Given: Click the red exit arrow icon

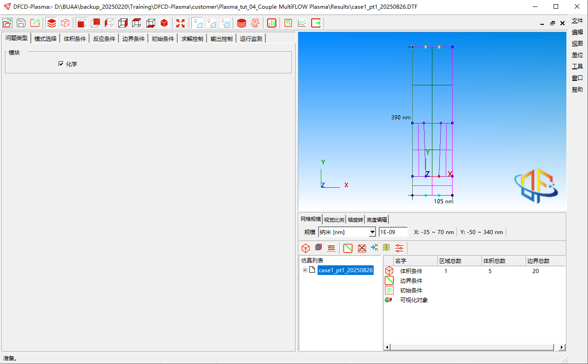Looking at the screenshot, I should tap(316, 23).
